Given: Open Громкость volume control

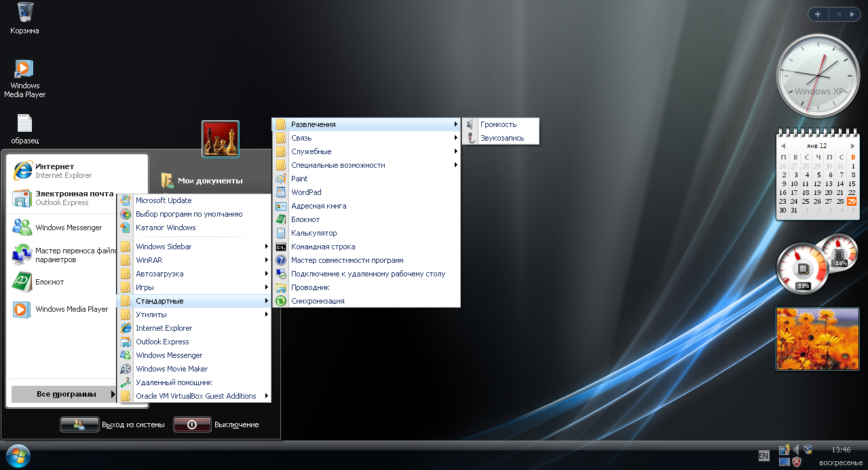Looking at the screenshot, I should (501, 124).
